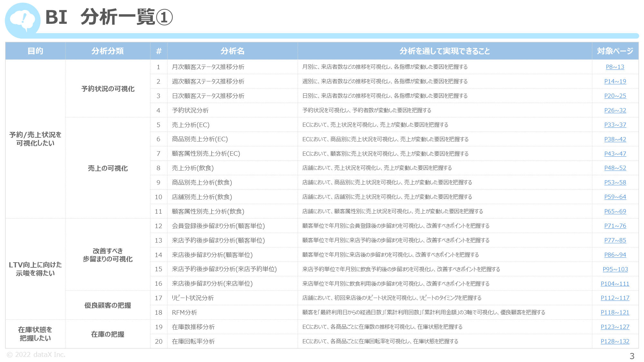Open the P86~94 page link
644x362 pixels.
615,255
